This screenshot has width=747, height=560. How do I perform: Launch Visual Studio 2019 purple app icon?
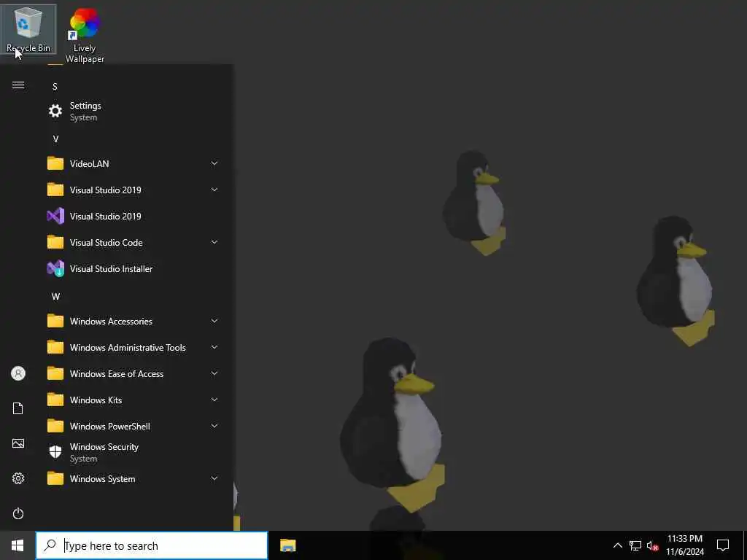55,216
